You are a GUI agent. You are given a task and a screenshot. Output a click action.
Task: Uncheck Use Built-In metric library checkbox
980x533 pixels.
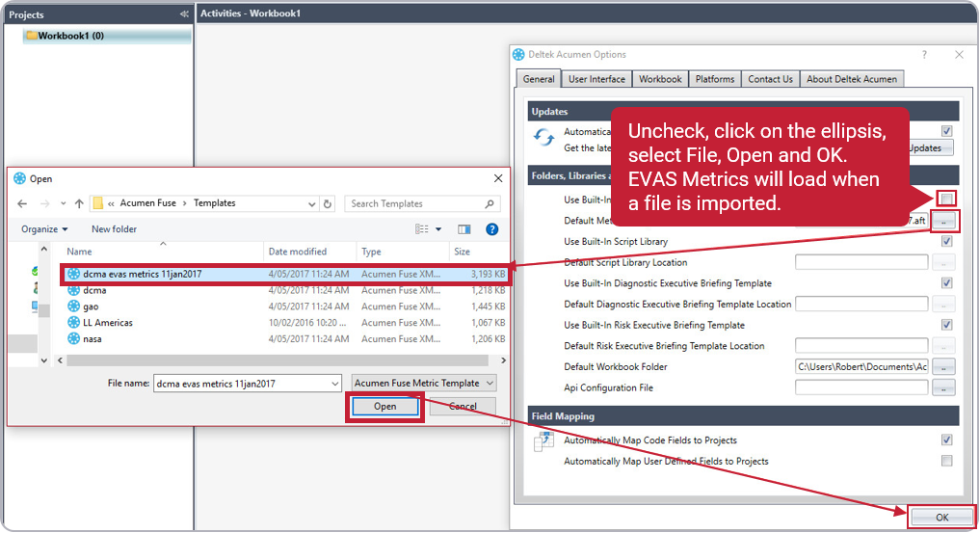947,199
